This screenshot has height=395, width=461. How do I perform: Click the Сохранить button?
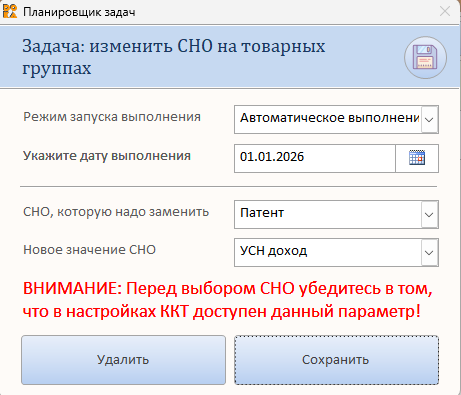pos(336,360)
